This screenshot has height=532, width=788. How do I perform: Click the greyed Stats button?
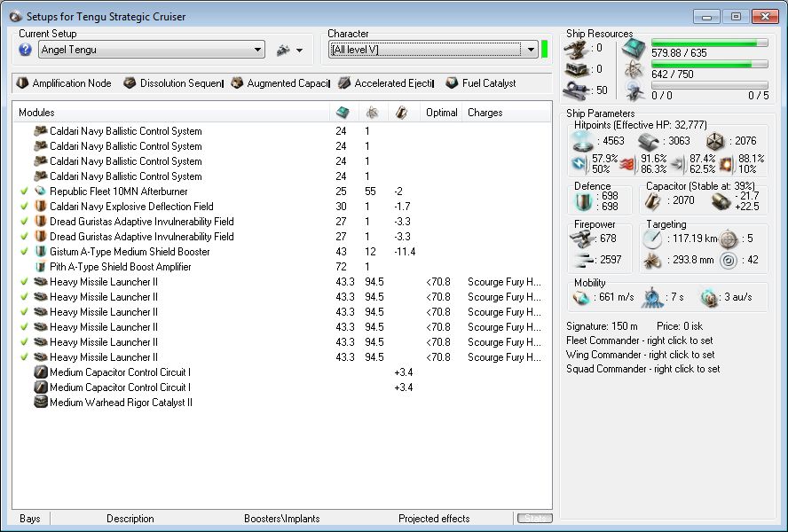tap(535, 518)
